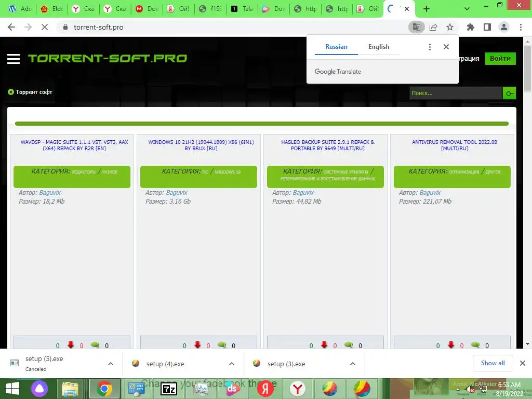The height and width of the screenshot is (399, 532).
Task: Open the Chrome profile avatar
Action: 504,27
